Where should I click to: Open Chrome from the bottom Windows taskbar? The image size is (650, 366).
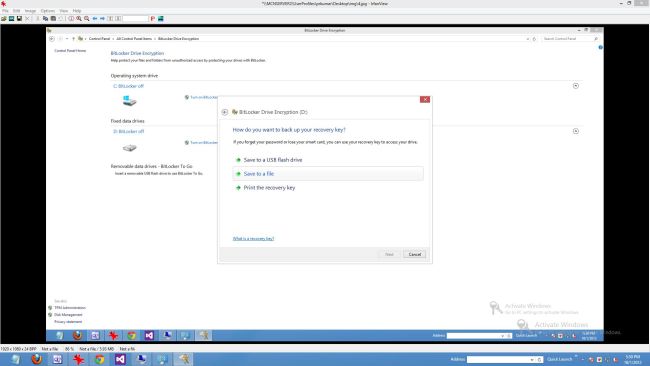point(99,359)
